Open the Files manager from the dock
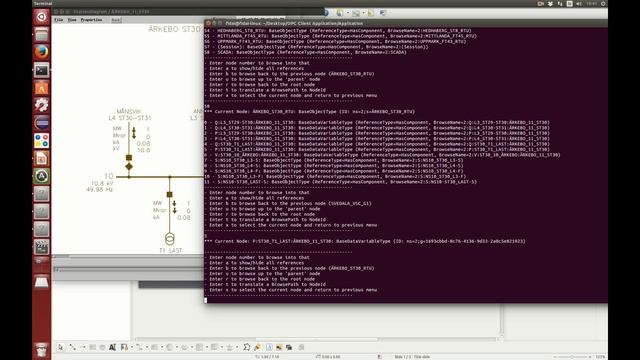This screenshot has height=360, width=640. pos(41,35)
